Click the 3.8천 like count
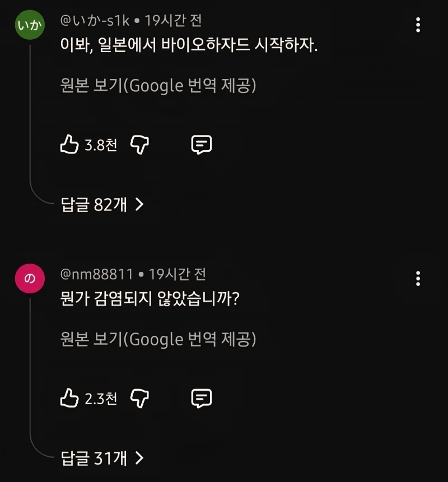The image size is (448, 482). (x=101, y=146)
